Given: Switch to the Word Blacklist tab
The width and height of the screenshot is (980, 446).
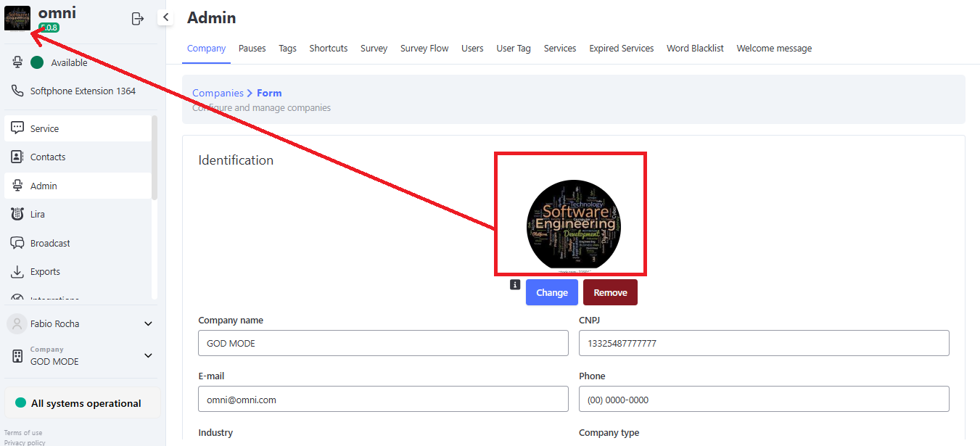Looking at the screenshot, I should pyautogui.click(x=696, y=49).
